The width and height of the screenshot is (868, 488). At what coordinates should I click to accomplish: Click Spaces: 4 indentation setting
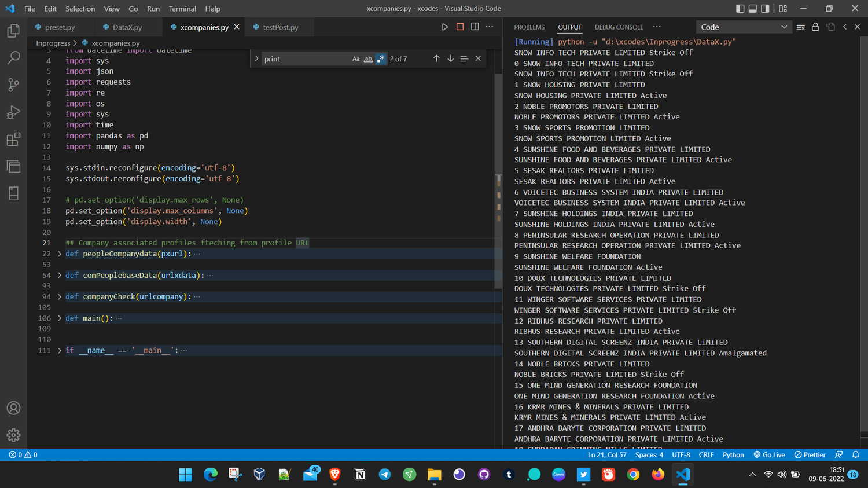pyautogui.click(x=649, y=455)
